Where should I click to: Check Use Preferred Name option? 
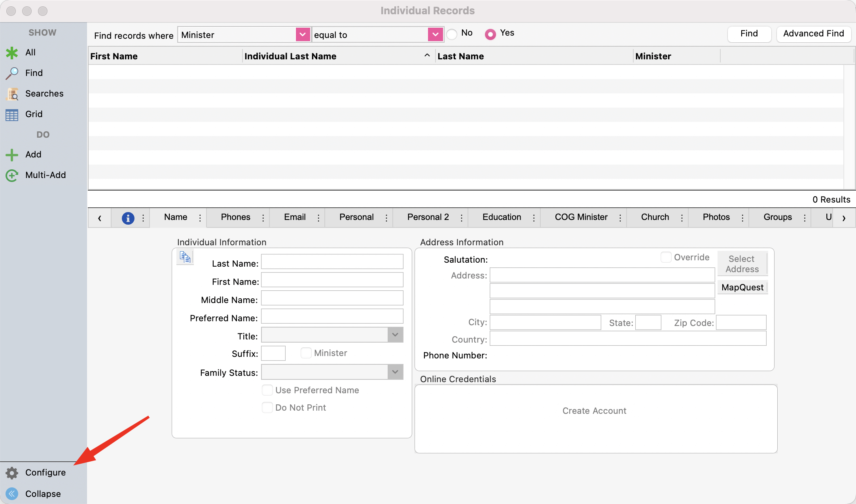[x=267, y=390]
